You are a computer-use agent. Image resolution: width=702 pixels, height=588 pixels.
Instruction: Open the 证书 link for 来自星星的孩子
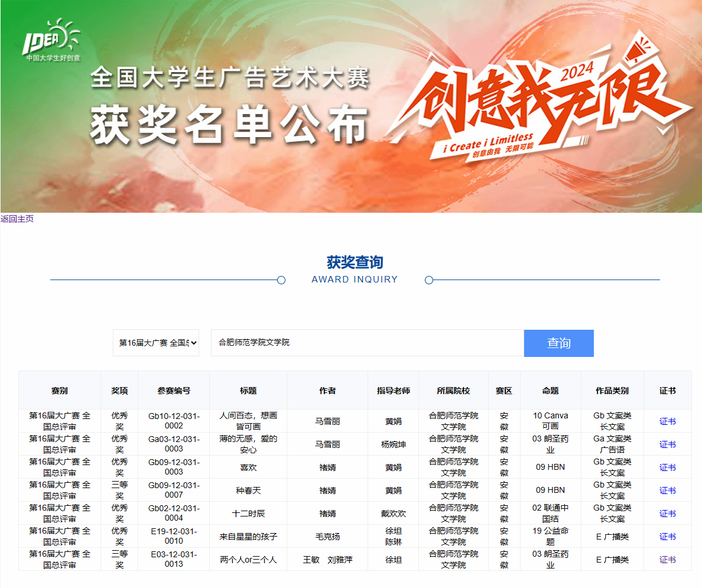pyautogui.click(x=667, y=537)
